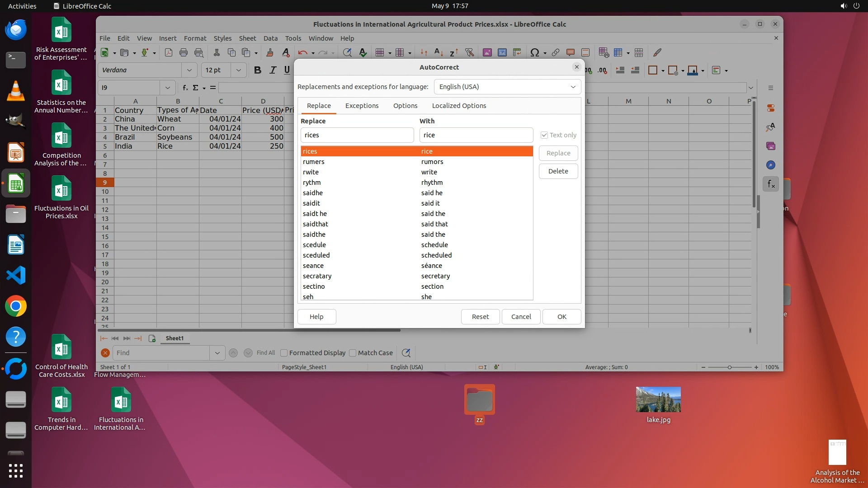The width and height of the screenshot is (868, 488).
Task: Click the Undo arrow icon
Action: (x=302, y=52)
